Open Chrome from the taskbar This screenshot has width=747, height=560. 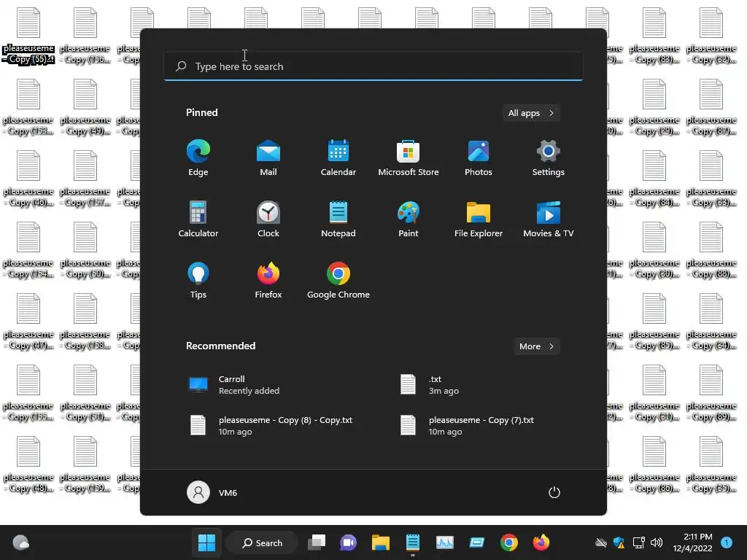tap(508, 542)
